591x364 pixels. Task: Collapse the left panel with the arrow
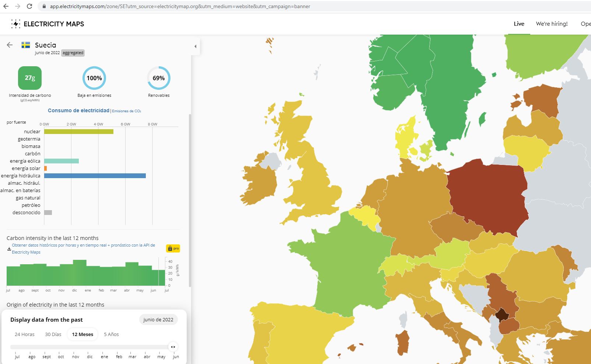[196, 46]
